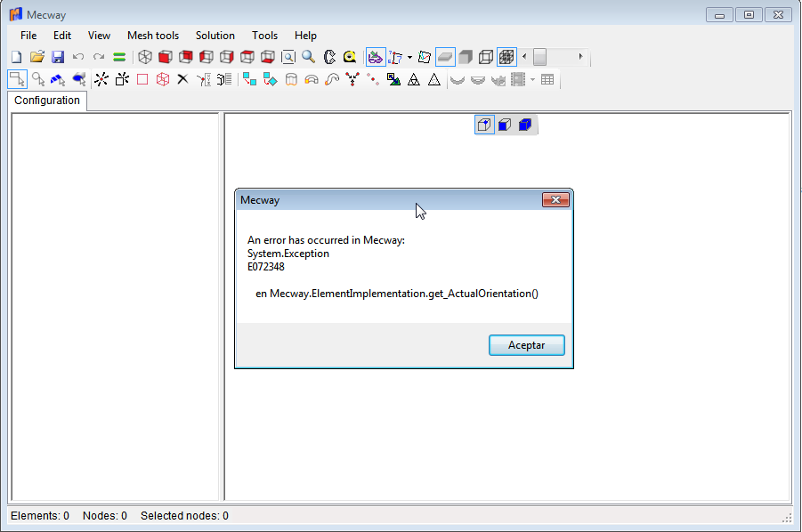Toggle the Select nodes rectangle cursor tool

pyautogui.click(x=18, y=80)
